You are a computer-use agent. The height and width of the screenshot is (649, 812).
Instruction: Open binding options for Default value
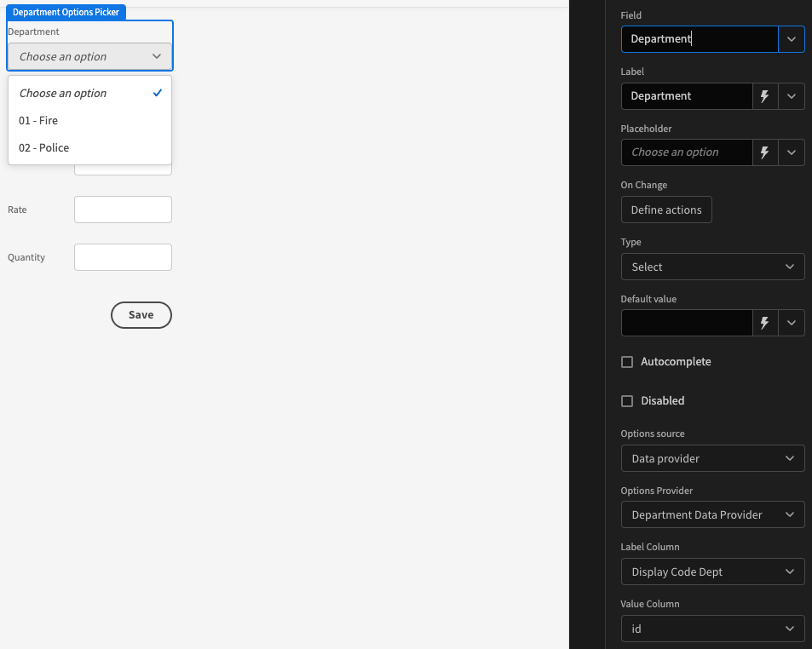[x=764, y=323]
